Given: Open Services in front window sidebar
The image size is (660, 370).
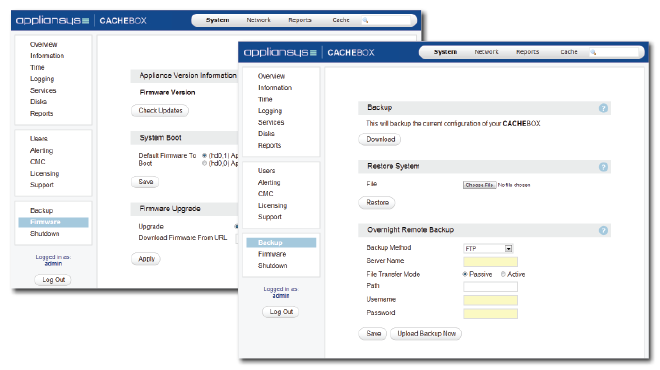Looking at the screenshot, I should pyautogui.click(x=271, y=122).
